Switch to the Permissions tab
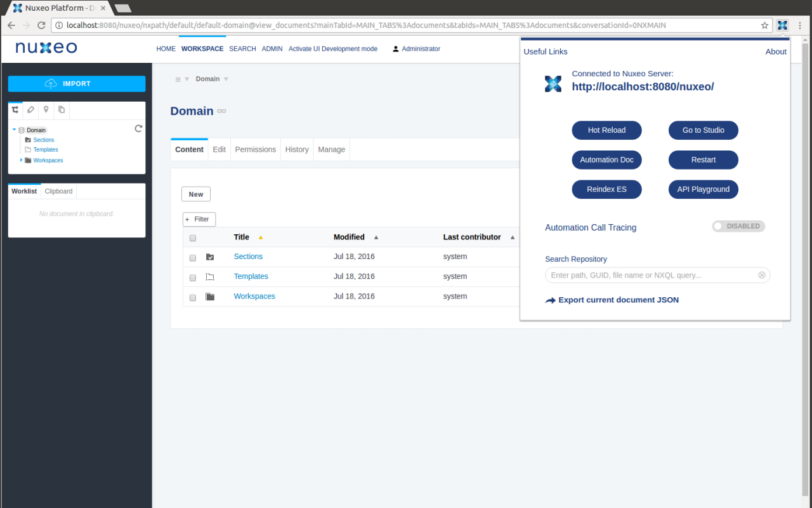The image size is (812, 508). [x=256, y=149]
